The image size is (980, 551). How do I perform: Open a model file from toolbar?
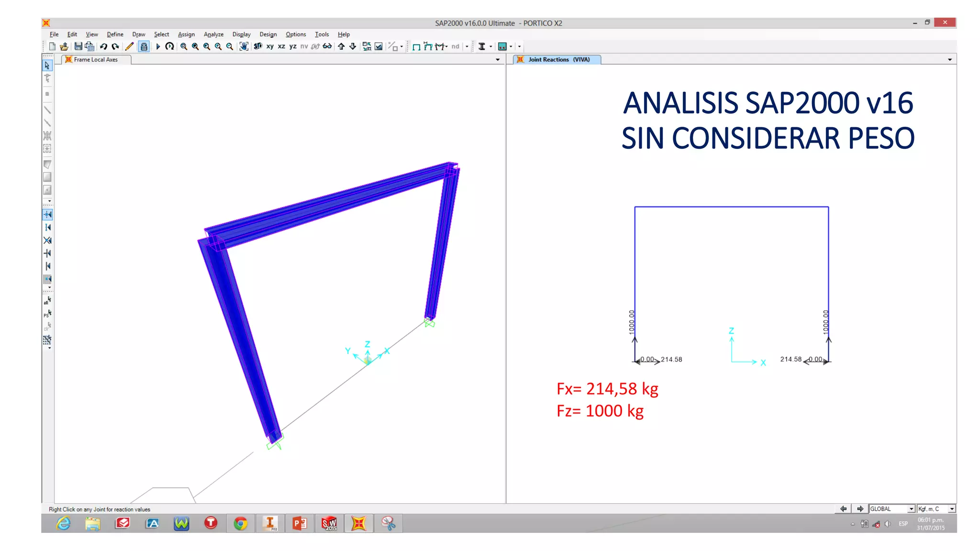[64, 46]
